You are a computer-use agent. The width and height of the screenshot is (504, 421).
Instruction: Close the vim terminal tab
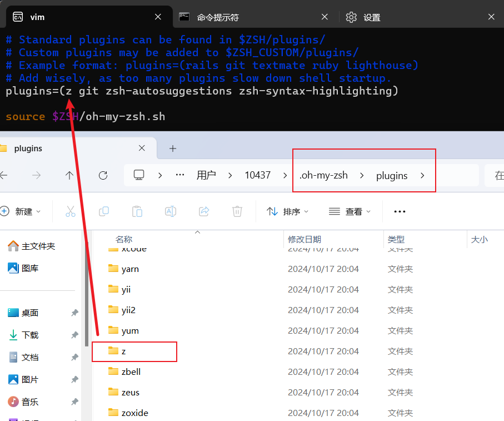(x=158, y=17)
